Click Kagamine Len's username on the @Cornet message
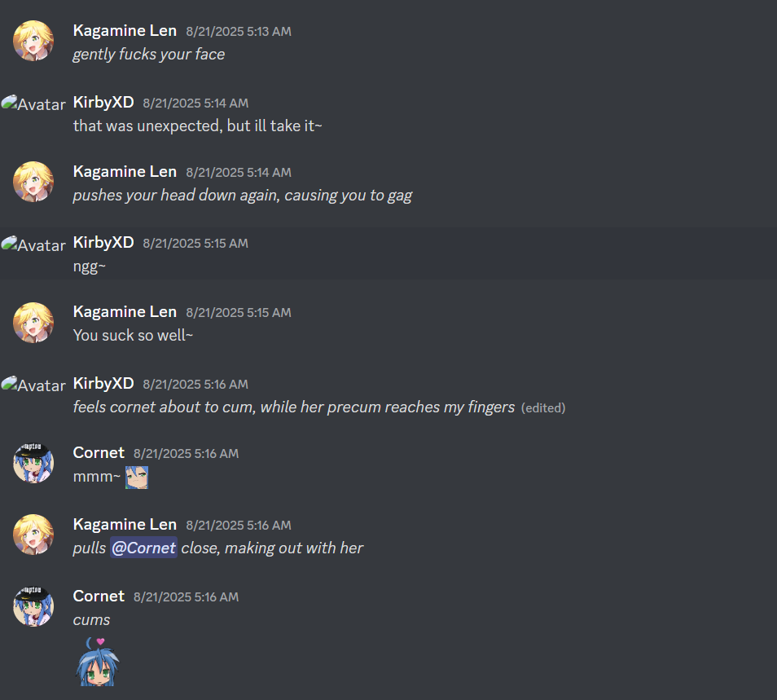 click(125, 525)
